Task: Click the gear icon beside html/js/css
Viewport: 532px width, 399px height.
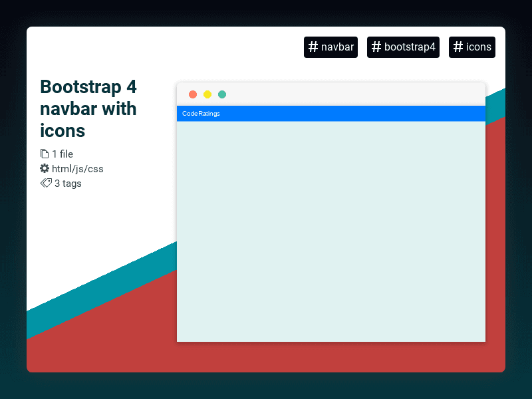Action: pyautogui.click(x=45, y=168)
